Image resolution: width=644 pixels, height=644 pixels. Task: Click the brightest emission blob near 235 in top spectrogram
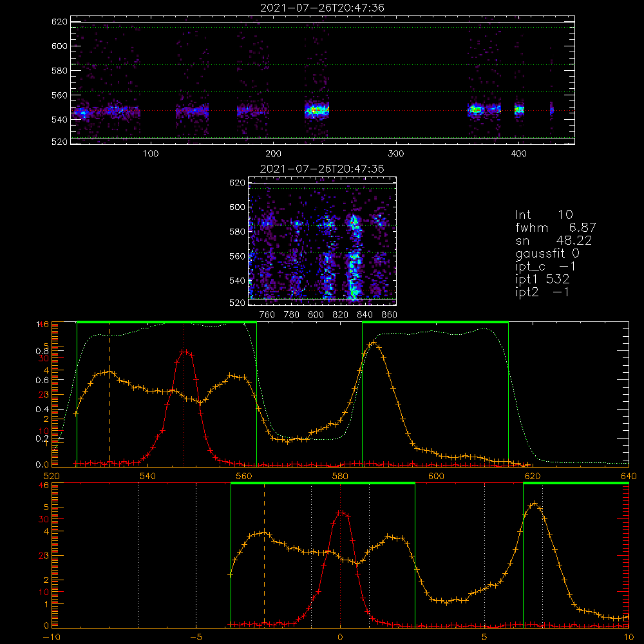317,110
